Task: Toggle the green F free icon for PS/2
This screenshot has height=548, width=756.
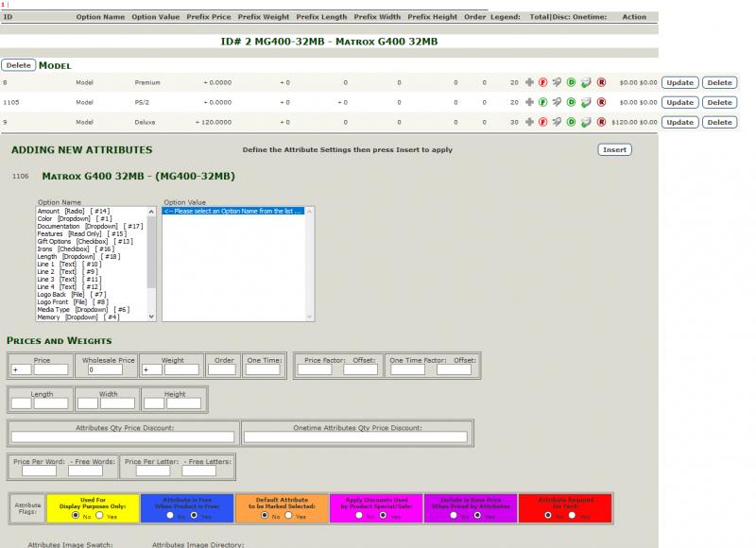Action: click(x=542, y=102)
